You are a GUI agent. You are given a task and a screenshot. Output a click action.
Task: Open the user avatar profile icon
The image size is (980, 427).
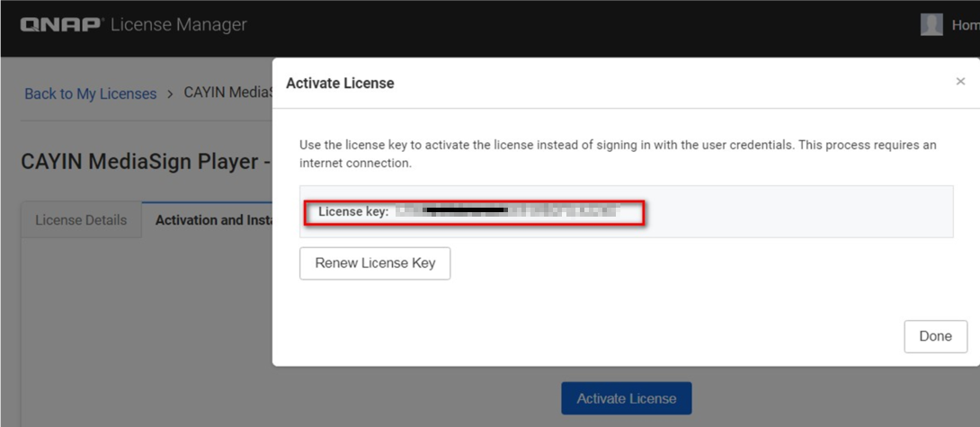coord(931,25)
